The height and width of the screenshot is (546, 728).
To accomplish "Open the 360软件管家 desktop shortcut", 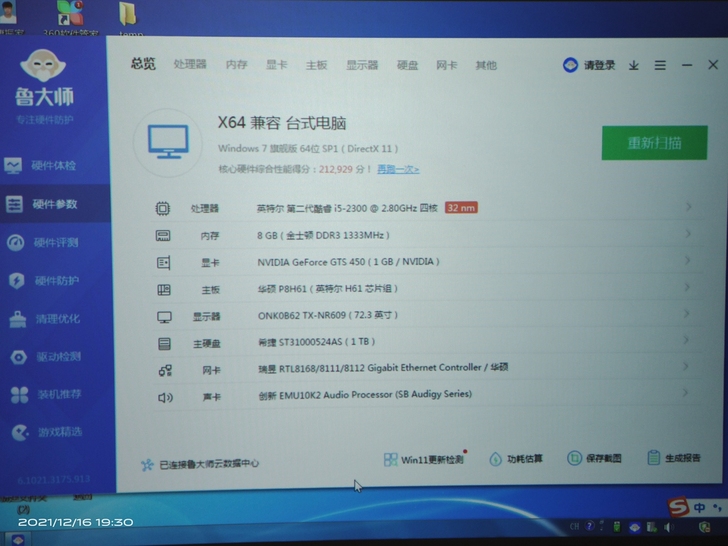I will click(71, 18).
